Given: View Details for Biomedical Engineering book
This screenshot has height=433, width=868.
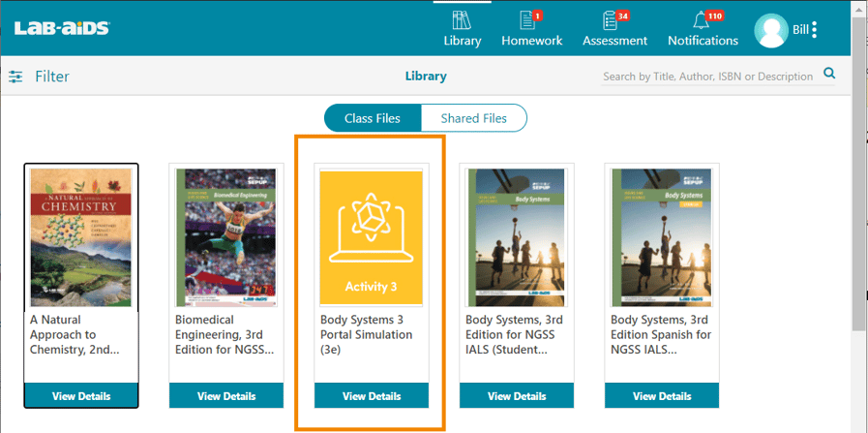Looking at the screenshot, I should point(226,396).
